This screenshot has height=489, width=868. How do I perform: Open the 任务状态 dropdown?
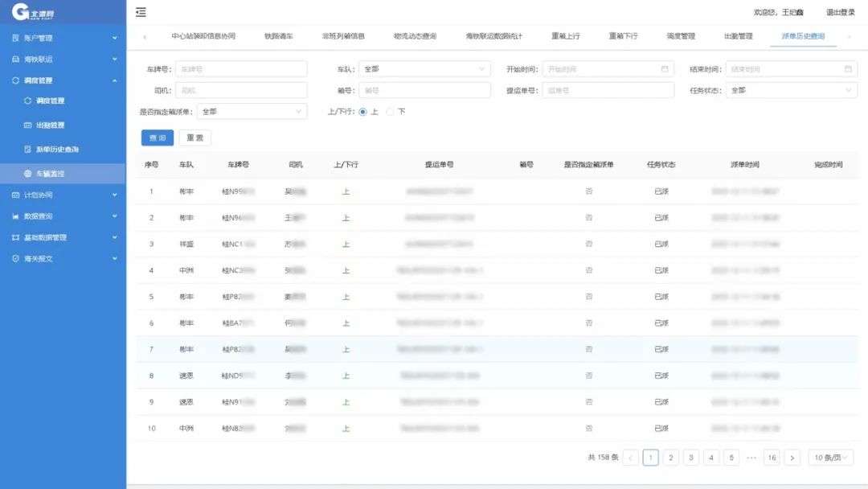point(791,90)
